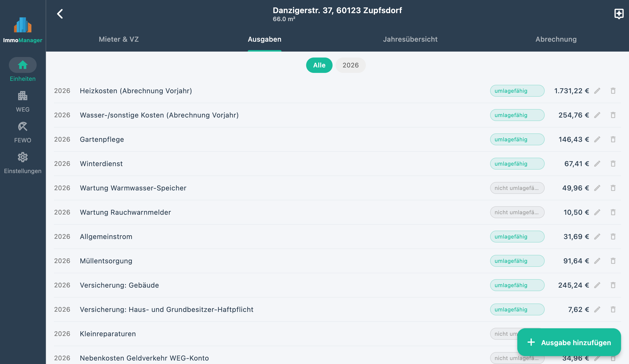Screen dimensions: 629x364
Task: Click the Winterdienst expense name
Action: pyautogui.click(x=101, y=164)
